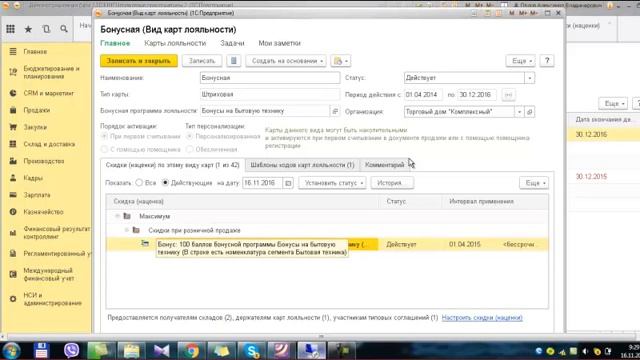Switch to Задачи navigation tab
Viewport: 640px width, 360px height.
click(232, 43)
